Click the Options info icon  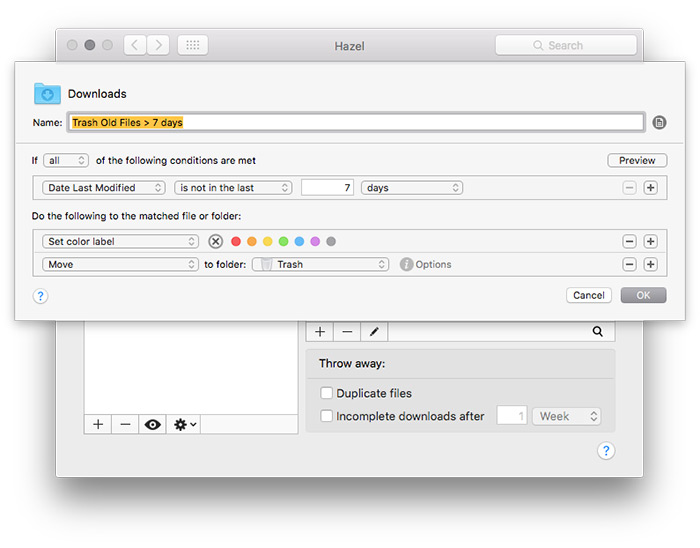406,264
